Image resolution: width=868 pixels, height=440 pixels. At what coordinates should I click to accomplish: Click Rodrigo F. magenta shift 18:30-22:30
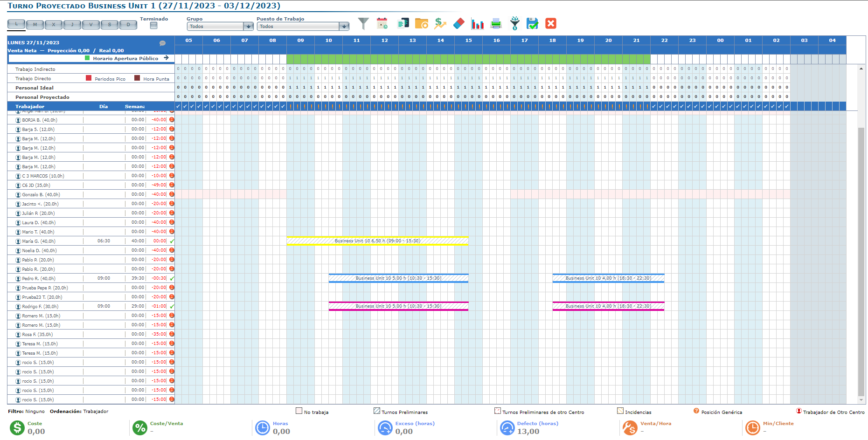tap(608, 306)
